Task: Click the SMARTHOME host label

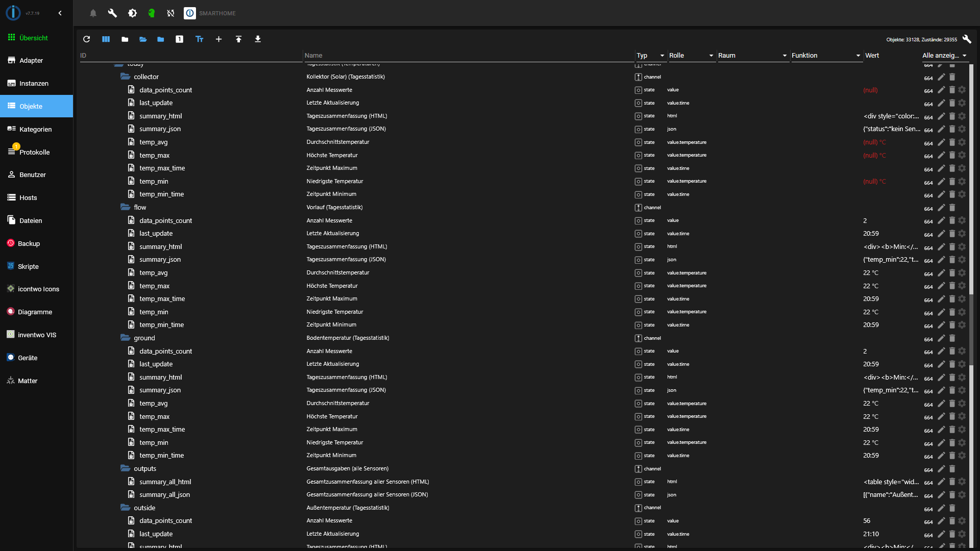Action: [x=217, y=13]
